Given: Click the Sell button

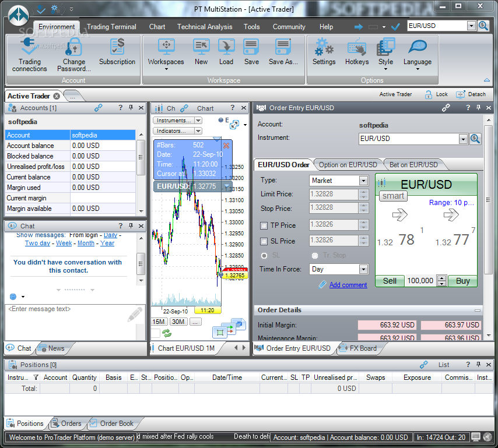Looking at the screenshot, I should 390,281.
